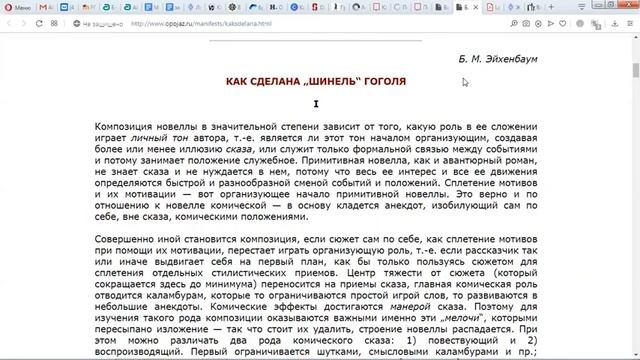
Task: Switch to the 'H.' icon tab
Action: [276, 7]
